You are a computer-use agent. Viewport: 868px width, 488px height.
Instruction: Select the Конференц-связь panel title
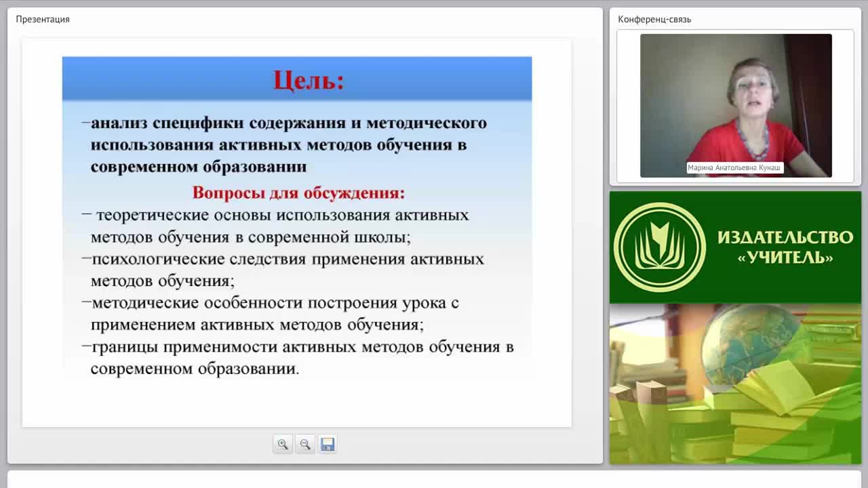(654, 19)
